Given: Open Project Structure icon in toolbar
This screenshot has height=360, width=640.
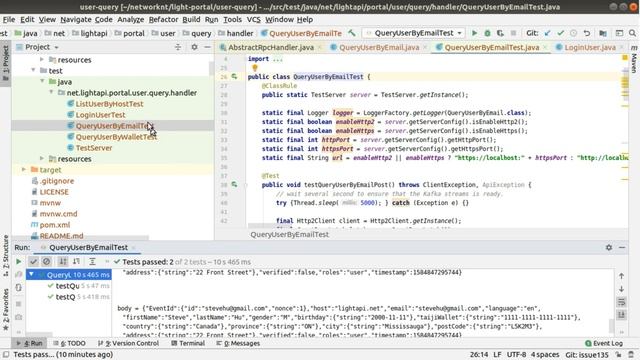Looking at the screenshot, I should coord(603,33).
